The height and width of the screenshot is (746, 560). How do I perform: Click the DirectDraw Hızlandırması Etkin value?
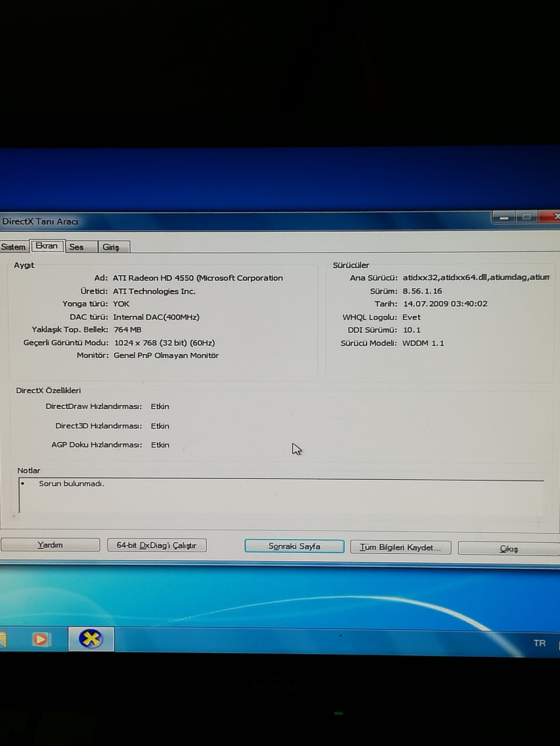coord(160,406)
